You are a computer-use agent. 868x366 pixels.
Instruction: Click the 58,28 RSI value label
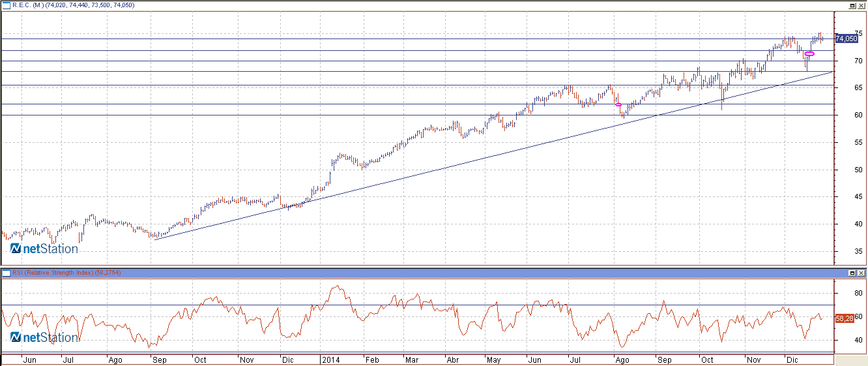click(845, 318)
